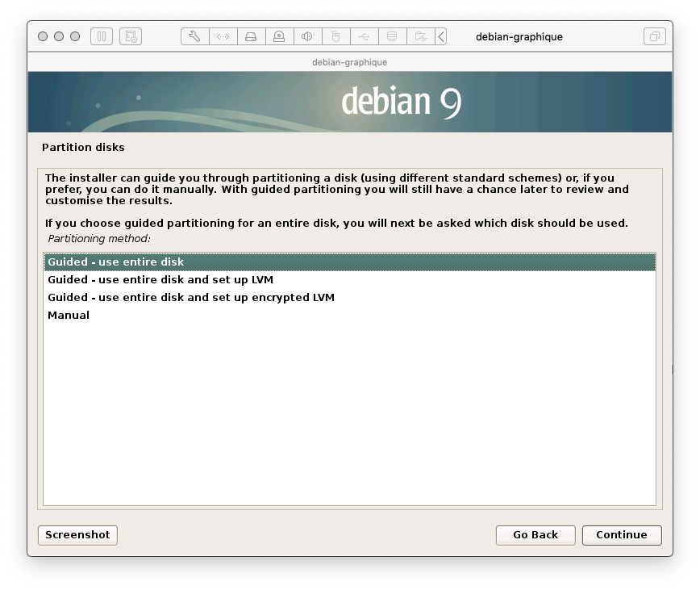Enter Unity or single window mode icon
Viewport: 700px width, 590px height.
pos(655,36)
